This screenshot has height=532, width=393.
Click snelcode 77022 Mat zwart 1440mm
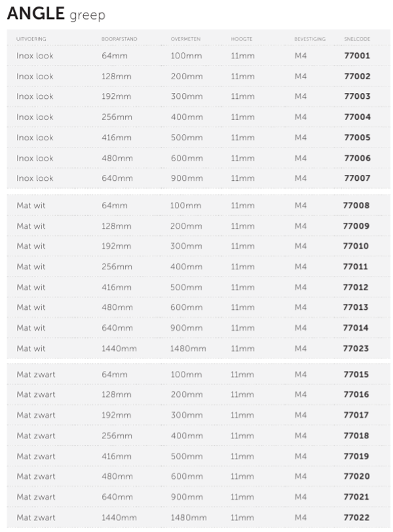(x=356, y=518)
